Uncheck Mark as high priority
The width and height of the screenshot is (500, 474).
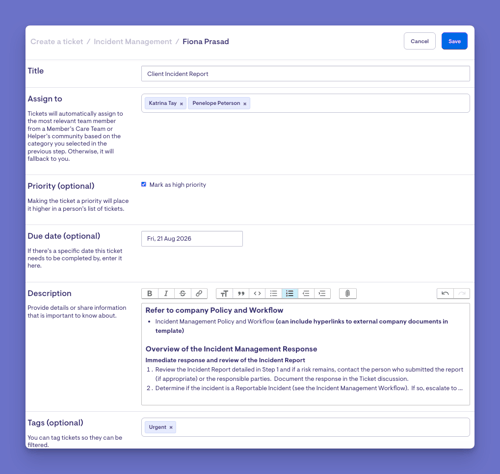[144, 184]
